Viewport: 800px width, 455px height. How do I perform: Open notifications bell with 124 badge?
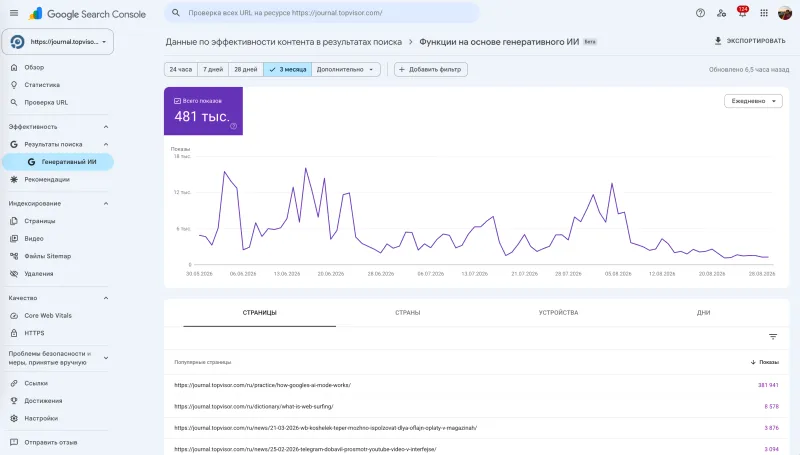[742, 13]
